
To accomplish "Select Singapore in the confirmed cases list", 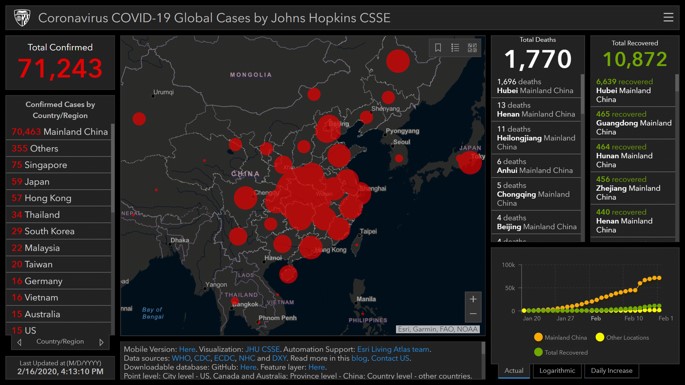I will point(58,165).
